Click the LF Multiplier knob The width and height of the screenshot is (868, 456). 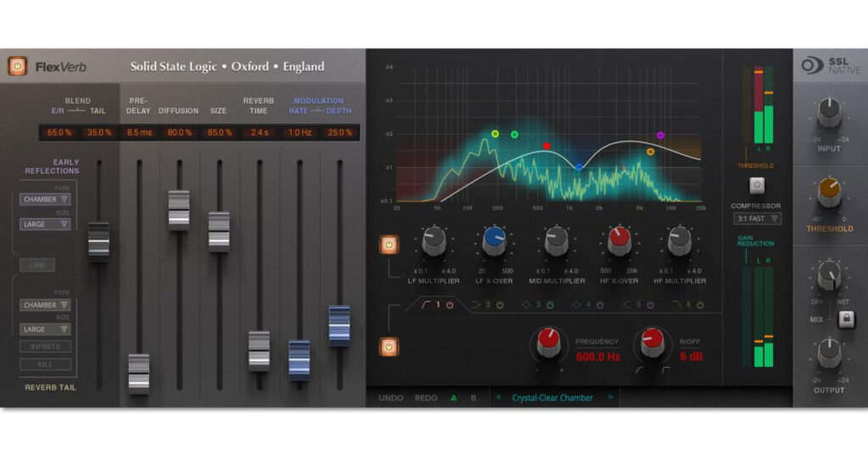coord(434,241)
